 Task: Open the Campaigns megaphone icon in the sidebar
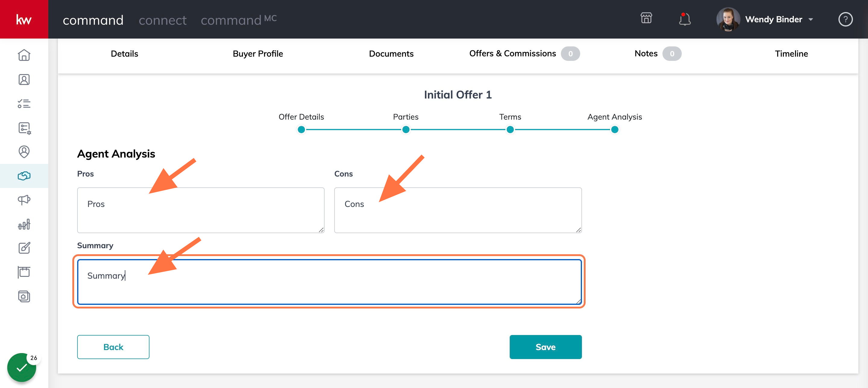coord(24,200)
